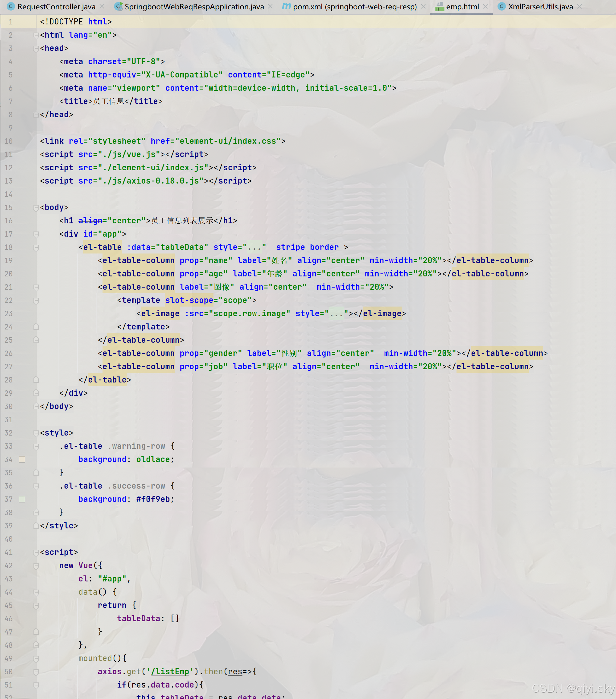Open the pom.xml (springboot-web-req-resp) tab

(354, 7)
